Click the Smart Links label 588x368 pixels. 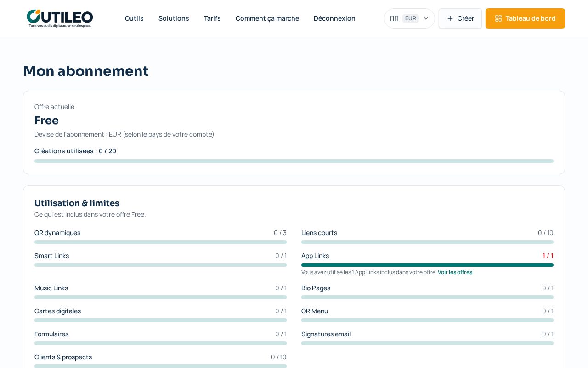(x=51, y=256)
